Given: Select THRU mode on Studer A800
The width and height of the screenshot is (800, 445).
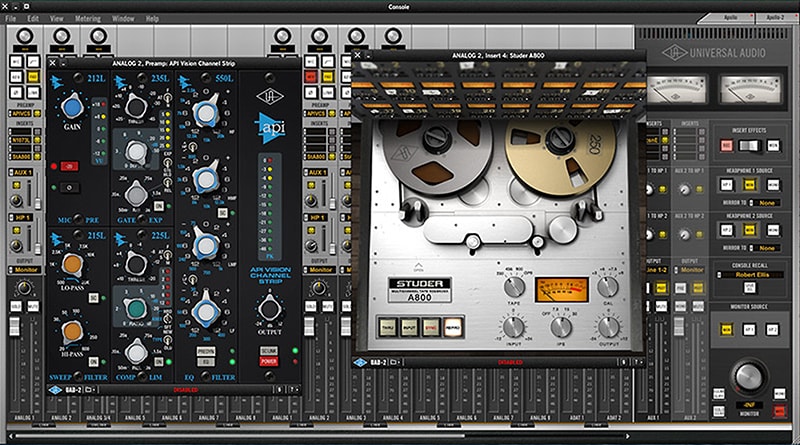Looking at the screenshot, I should (x=387, y=328).
